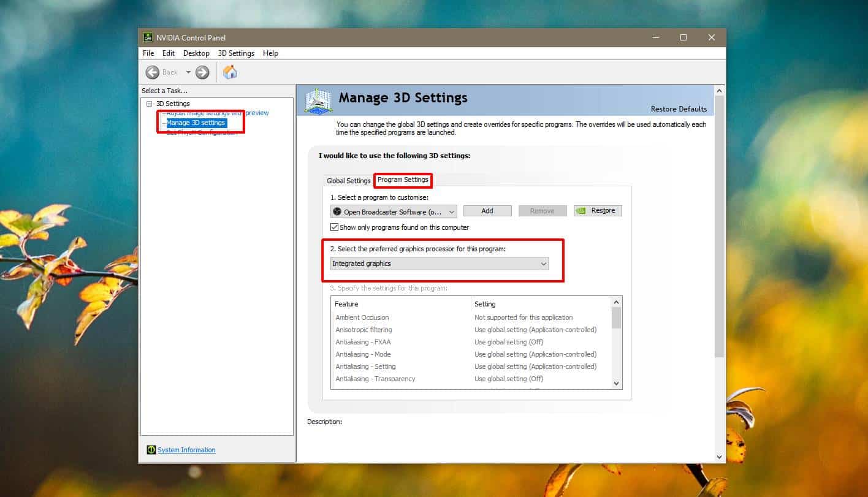Open the Home icon in toolbar
Image resolution: width=868 pixels, height=497 pixels.
point(230,72)
